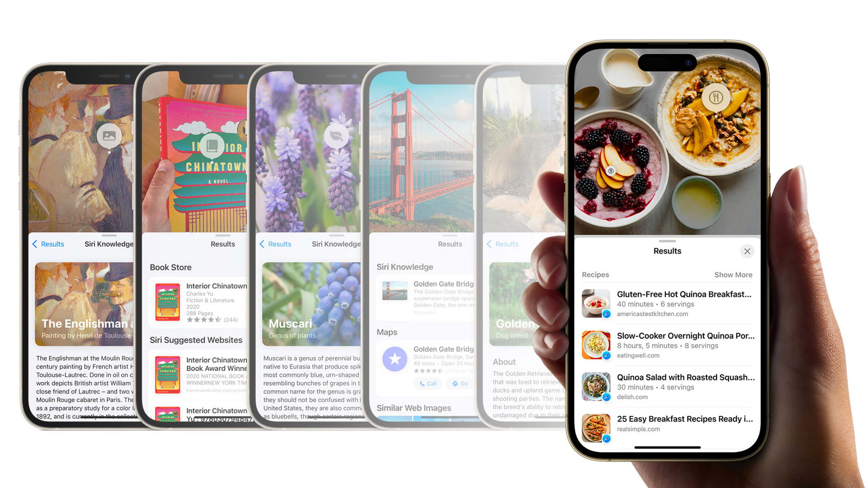Select Recipes tab in search results
The height and width of the screenshot is (488, 868).
point(595,275)
